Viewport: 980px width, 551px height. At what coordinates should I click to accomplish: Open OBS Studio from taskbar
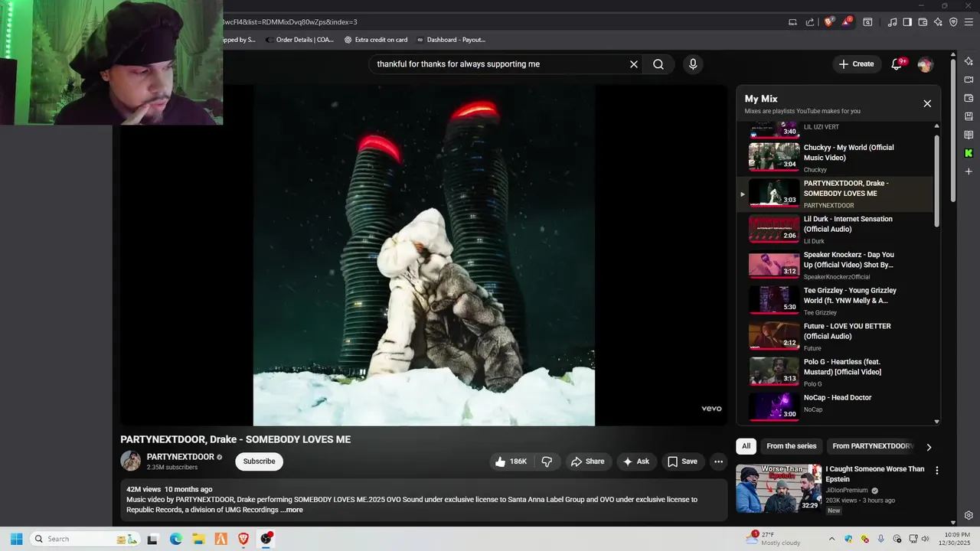(266, 539)
